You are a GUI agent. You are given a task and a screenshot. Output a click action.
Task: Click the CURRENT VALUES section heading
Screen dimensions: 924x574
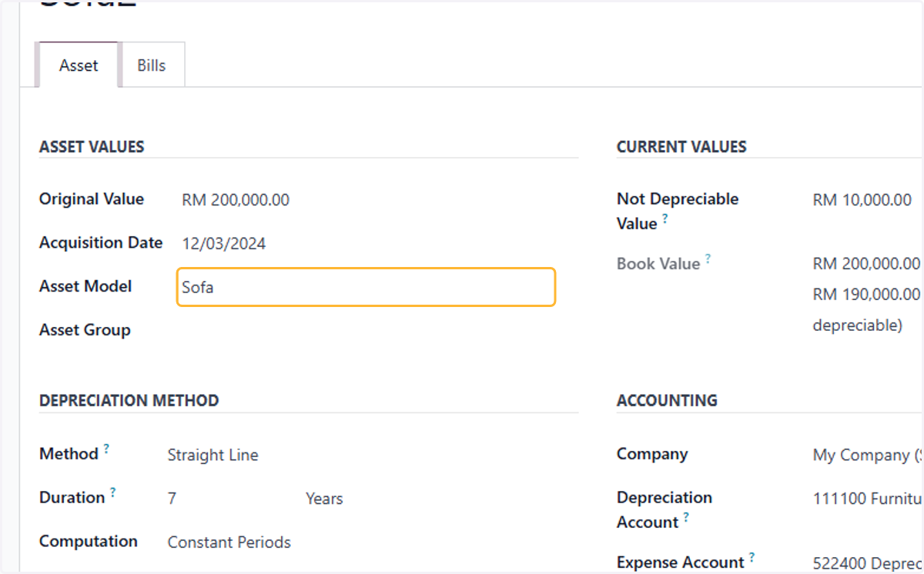pos(681,147)
